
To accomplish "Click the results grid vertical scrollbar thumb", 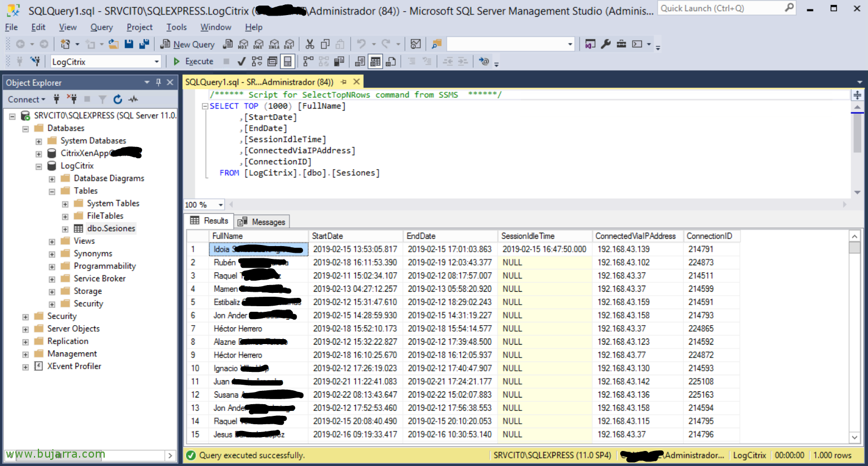I will [x=855, y=247].
